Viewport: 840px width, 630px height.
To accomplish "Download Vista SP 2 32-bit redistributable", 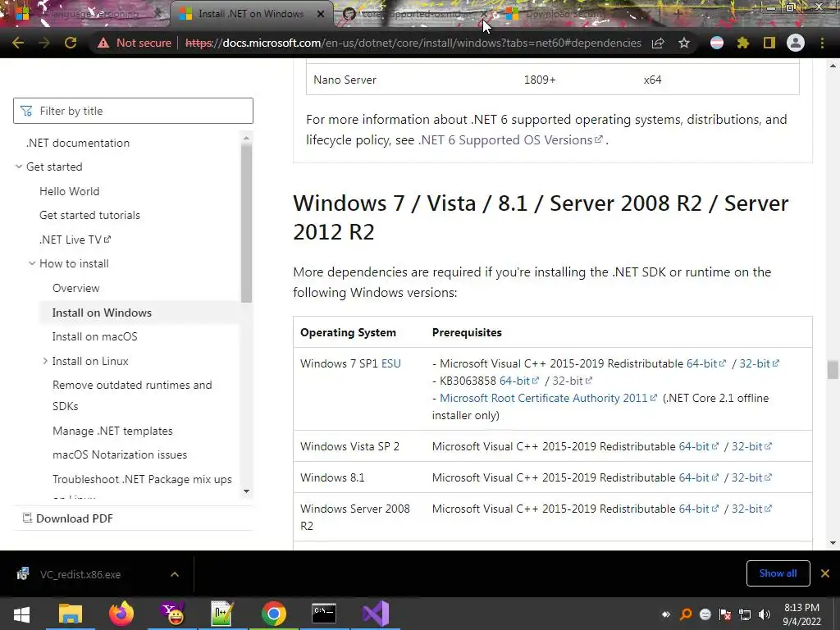I will 751,446.
